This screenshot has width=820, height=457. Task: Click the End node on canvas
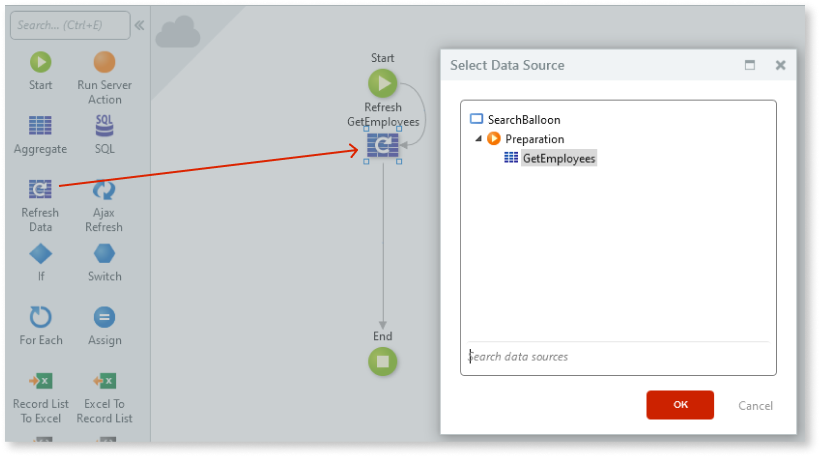click(382, 362)
